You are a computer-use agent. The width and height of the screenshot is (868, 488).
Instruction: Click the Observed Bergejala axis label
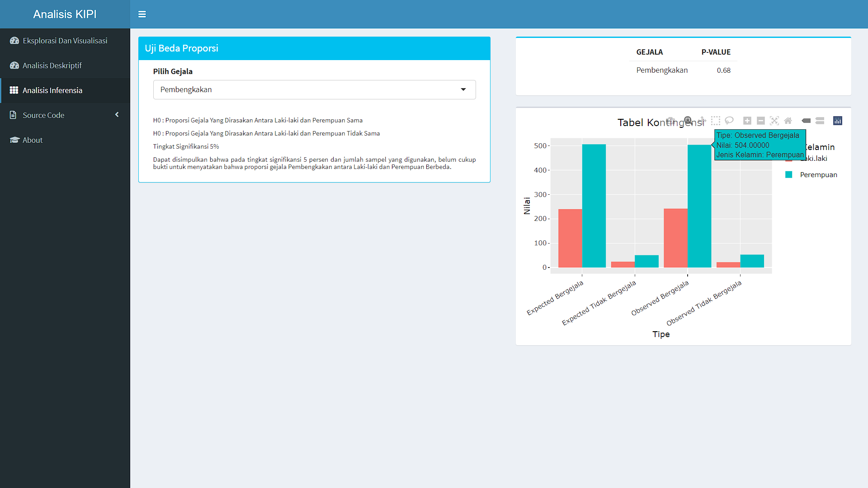[660, 298]
